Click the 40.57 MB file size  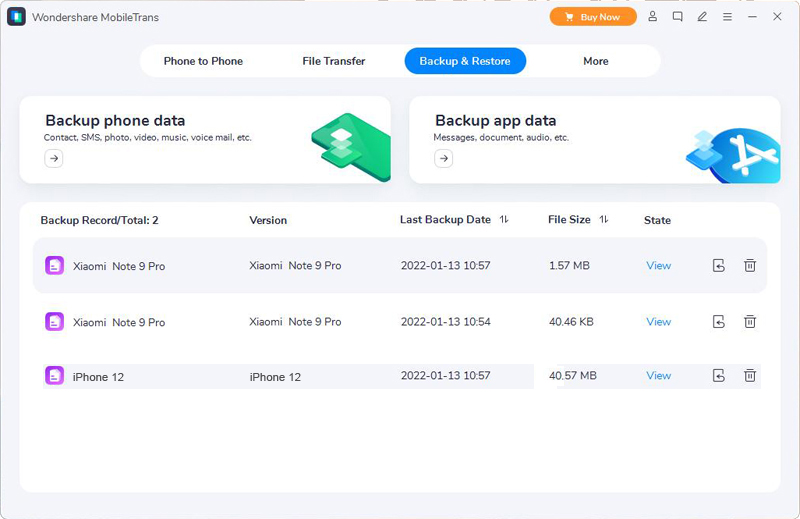point(572,376)
